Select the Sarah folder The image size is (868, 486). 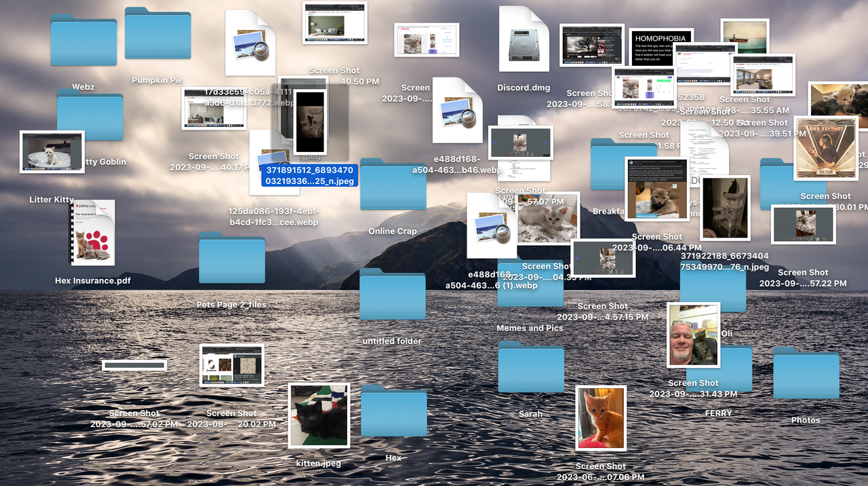pyautogui.click(x=531, y=367)
